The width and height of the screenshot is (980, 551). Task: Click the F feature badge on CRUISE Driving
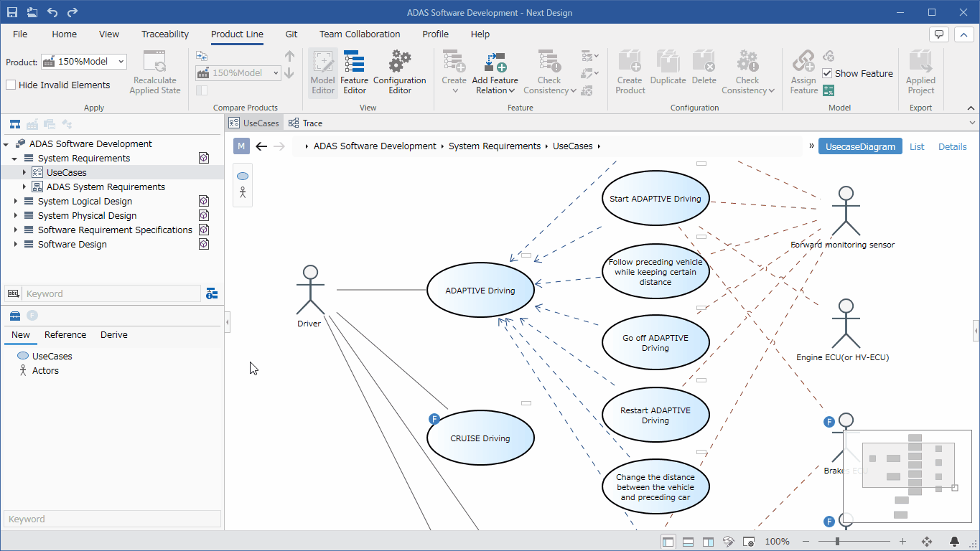click(434, 419)
